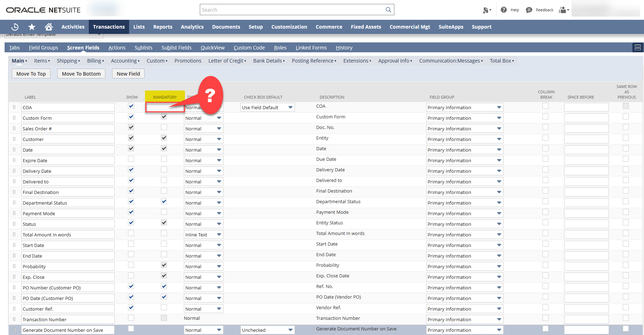Open the recent records clock icon
This screenshot has width=644, height=335.
point(14,27)
